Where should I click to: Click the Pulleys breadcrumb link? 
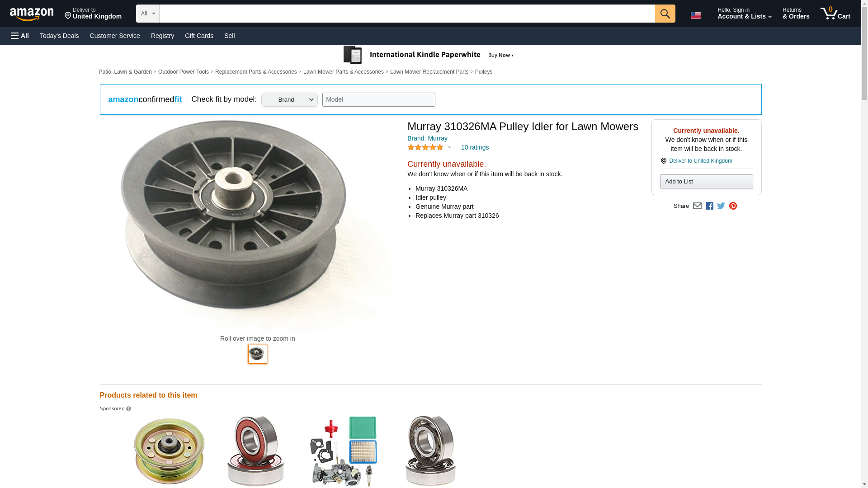pyautogui.click(x=483, y=72)
